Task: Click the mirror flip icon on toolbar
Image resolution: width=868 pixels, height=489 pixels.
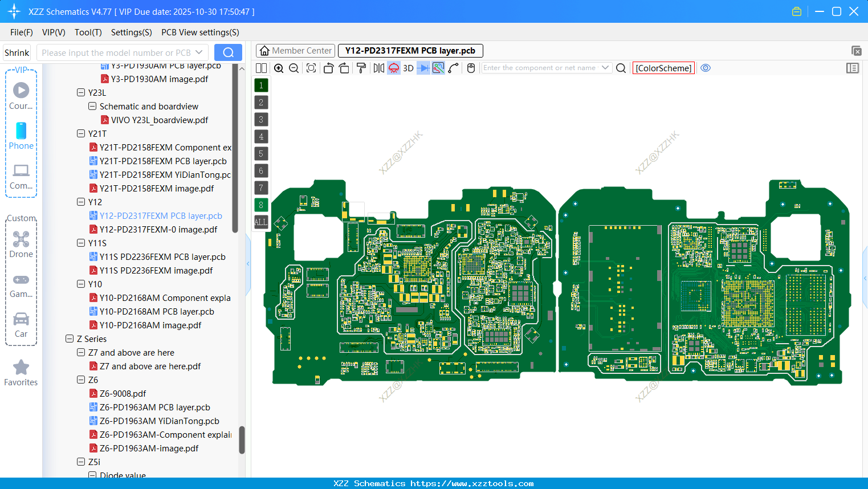Action: pyautogui.click(x=378, y=68)
